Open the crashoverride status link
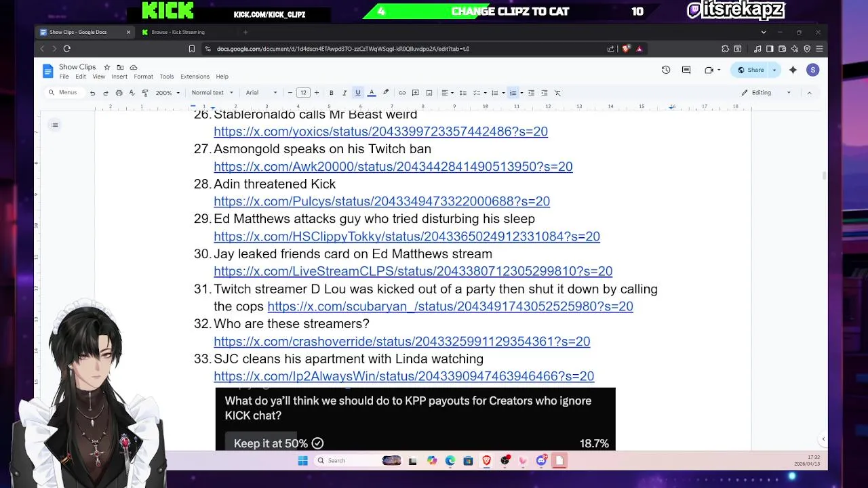Image resolution: width=868 pixels, height=488 pixels. [402, 342]
